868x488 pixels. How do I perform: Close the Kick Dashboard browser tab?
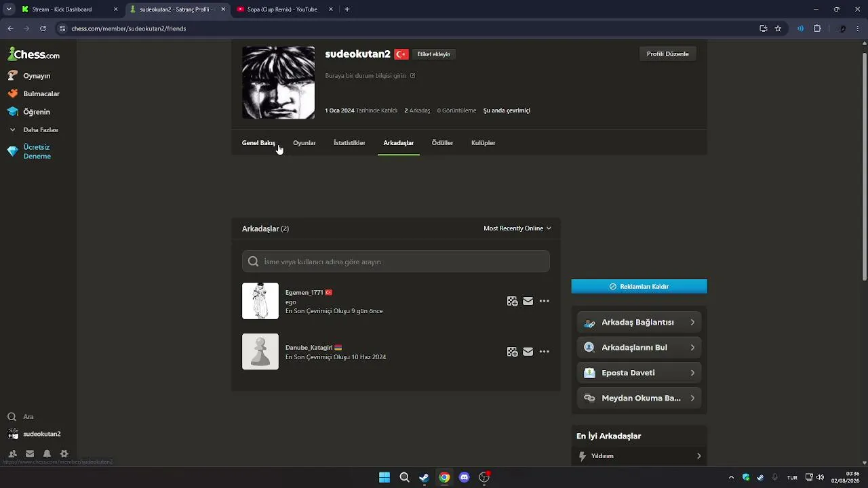click(115, 9)
